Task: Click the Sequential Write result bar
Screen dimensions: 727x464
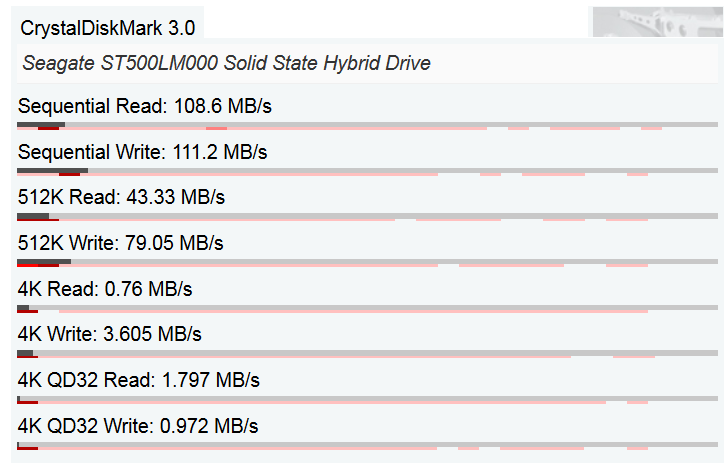Action: point(367,172)
